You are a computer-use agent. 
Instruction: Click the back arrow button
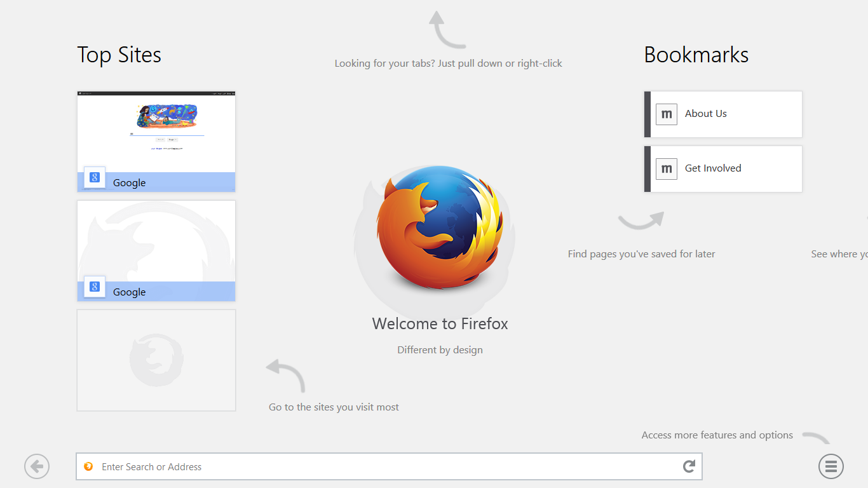click(37, 466)
